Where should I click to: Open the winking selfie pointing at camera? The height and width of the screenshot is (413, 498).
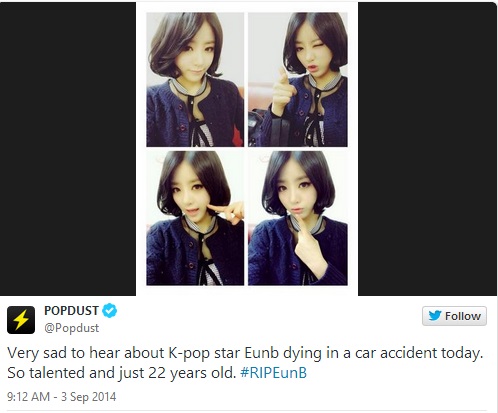tap(298, 80)
